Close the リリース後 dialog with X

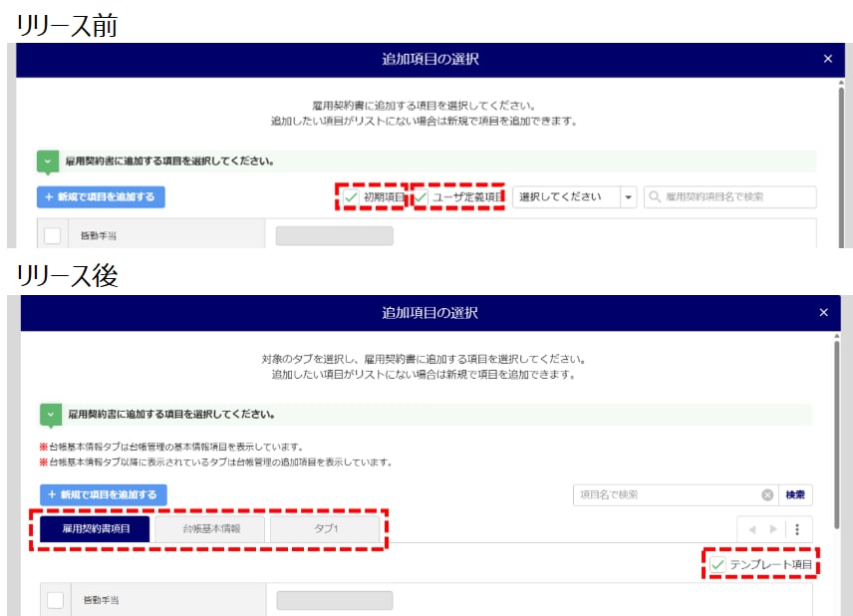click(823, 313)
